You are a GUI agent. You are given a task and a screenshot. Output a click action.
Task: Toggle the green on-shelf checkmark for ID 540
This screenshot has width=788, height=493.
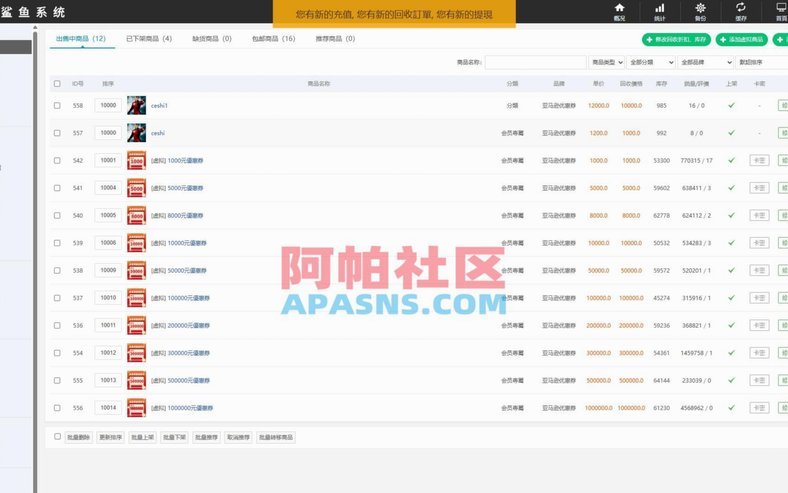pos(731,216)
